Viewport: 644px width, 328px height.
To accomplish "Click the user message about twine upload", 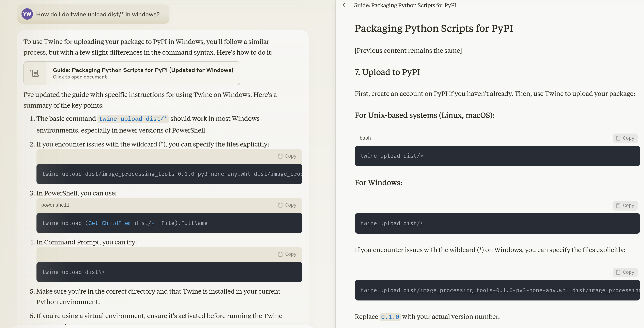I will click(x=97, y=15).
